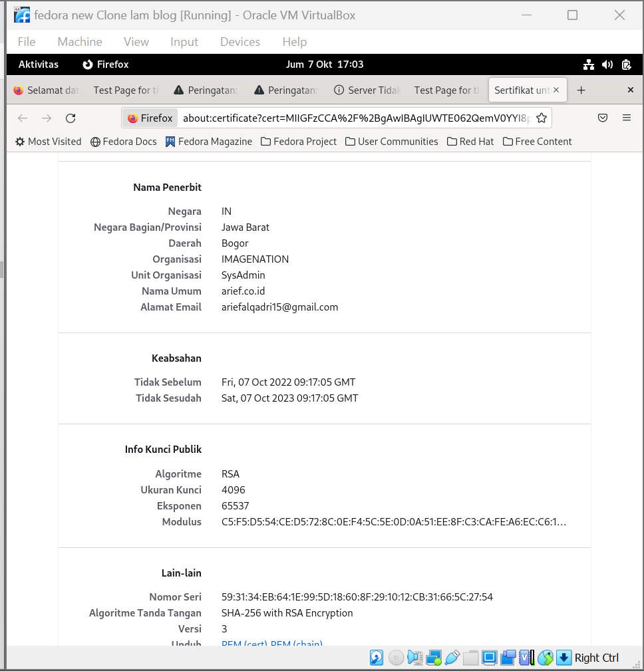Switch to the Server Tidak tab

tap(366, 90)
